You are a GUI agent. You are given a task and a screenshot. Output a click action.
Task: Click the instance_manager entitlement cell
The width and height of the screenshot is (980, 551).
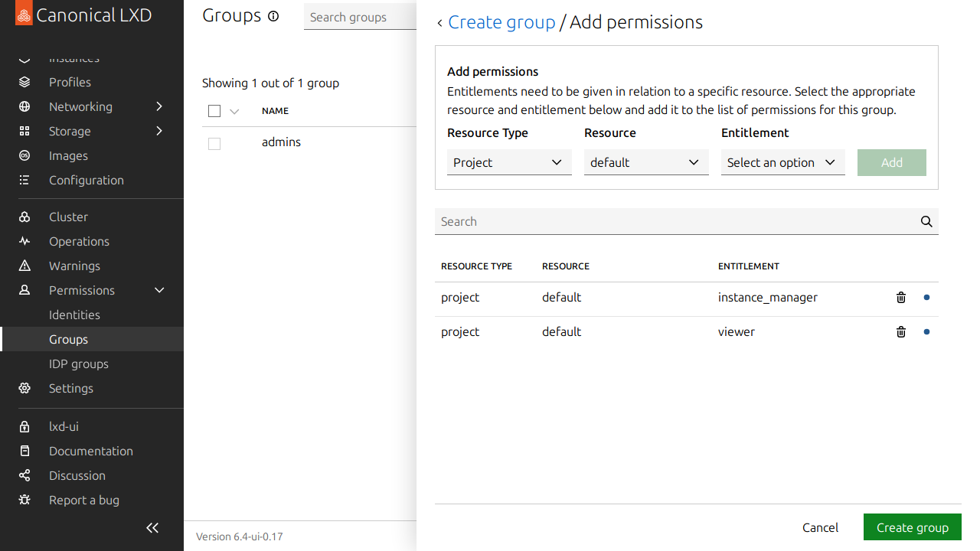click(x=768, y=298)
